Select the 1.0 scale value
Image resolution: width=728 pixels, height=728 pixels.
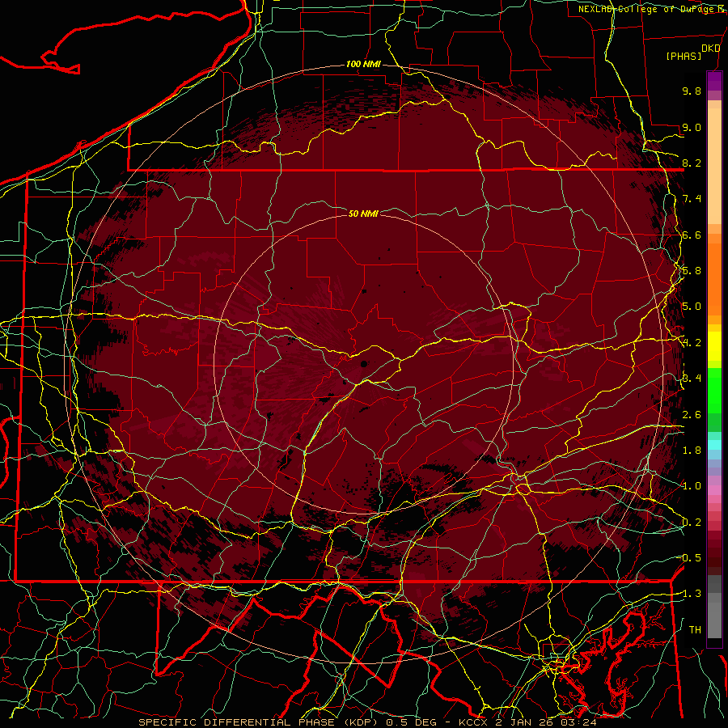(692, 486)
